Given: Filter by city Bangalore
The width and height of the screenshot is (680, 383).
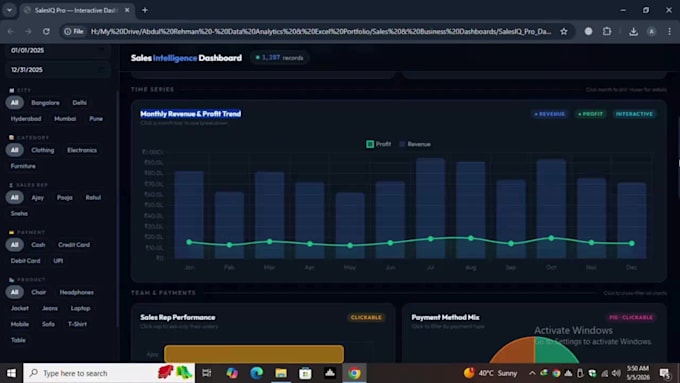Looking at the screenshot, I should click(45, 103).
